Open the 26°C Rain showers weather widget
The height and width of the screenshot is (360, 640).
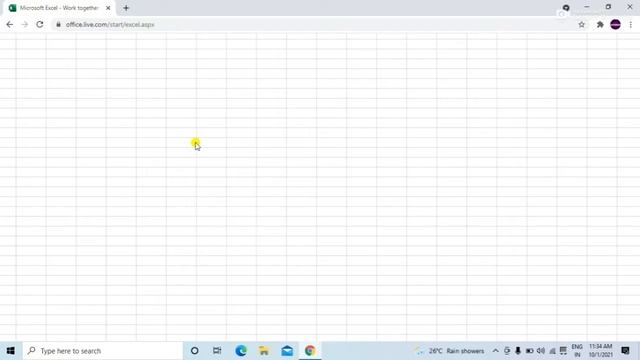click(450, 351)
